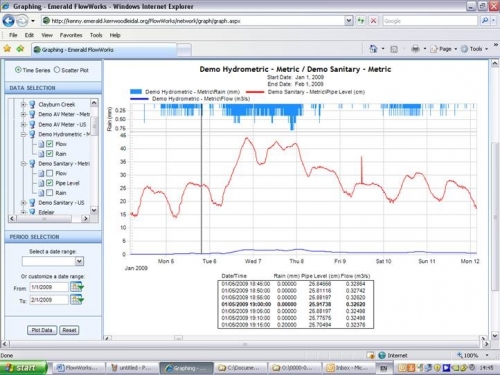Check Flow under Demo Sanitary - Metric
This screenshot has width=500, height=375.
[x=49, y=173]
